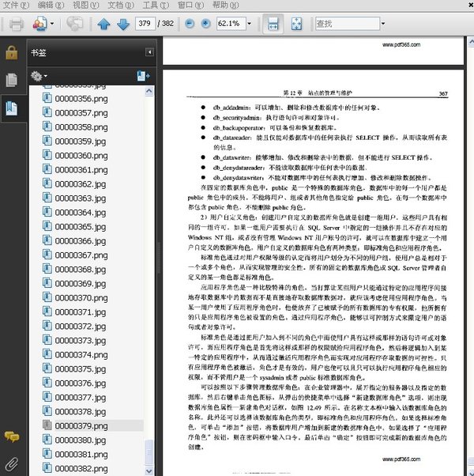Screen dimensions: 474x476
Task: Toggle fit width scrolling mode
Action: 273,24
